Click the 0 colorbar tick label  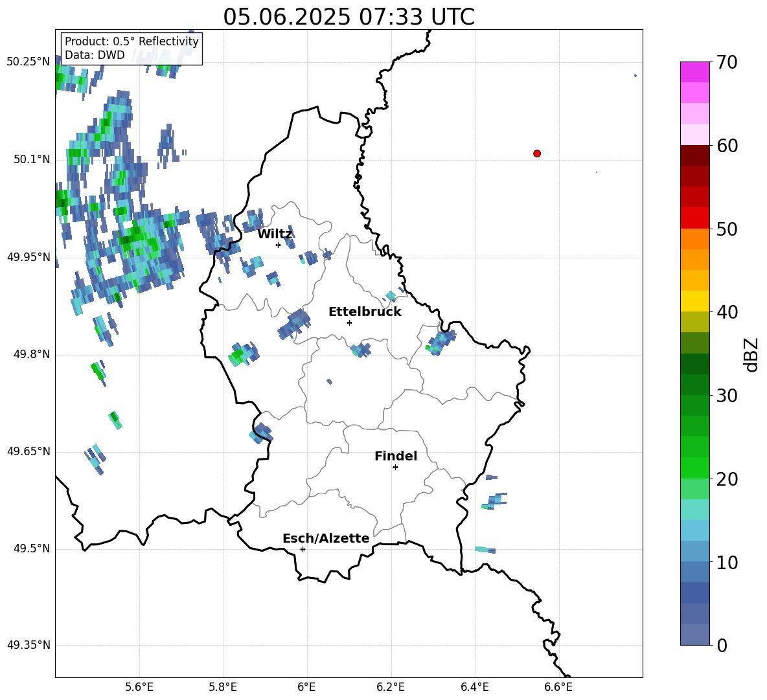pos(722,645)
